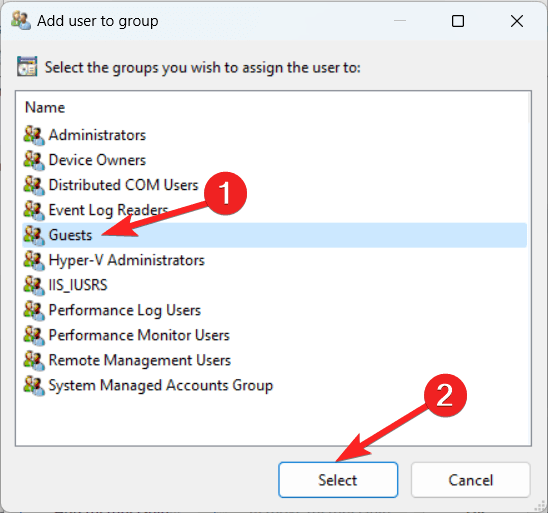Click the Event Log Readers group icon

point(34,210)
